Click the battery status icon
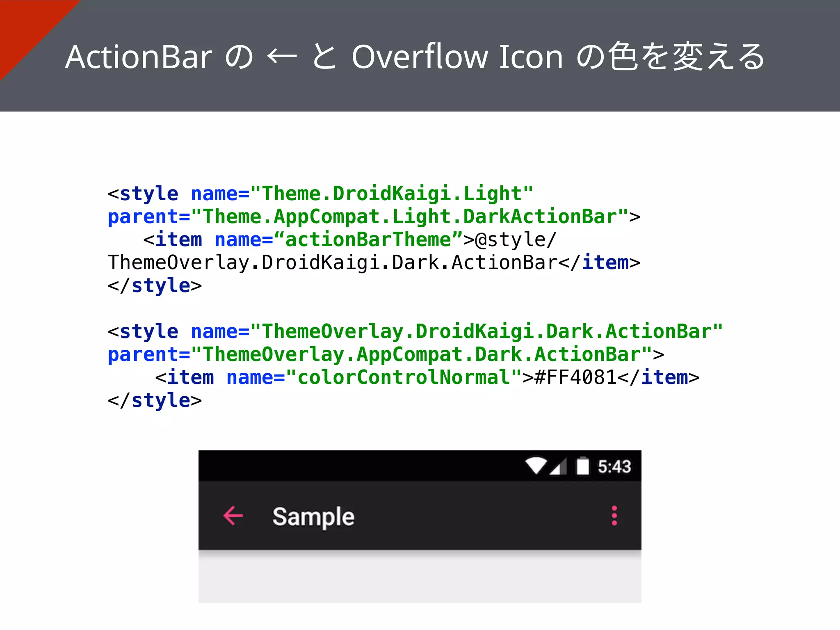This screenshot has height=630, width=840. 582,466
